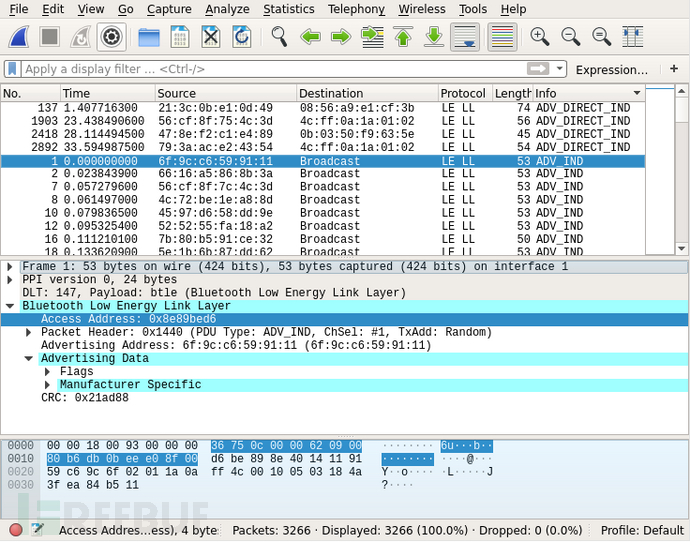Open the Wireless menu
The image size is (690, 542).
point(421,9)
